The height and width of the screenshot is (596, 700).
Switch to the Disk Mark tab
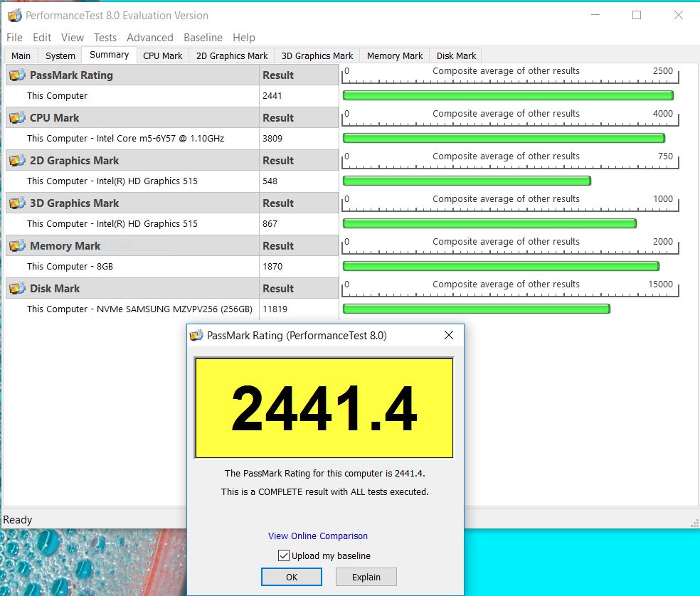click(456, 55)
